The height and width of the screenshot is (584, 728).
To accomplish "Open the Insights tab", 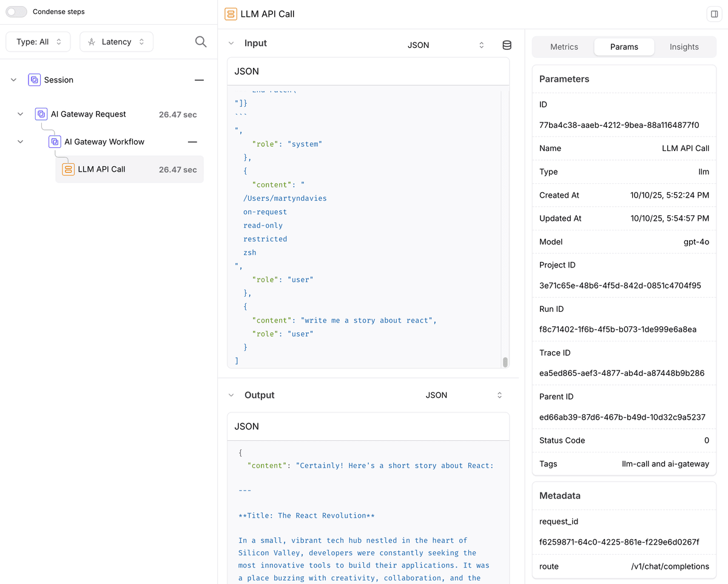I will click(x=684, y=47).
